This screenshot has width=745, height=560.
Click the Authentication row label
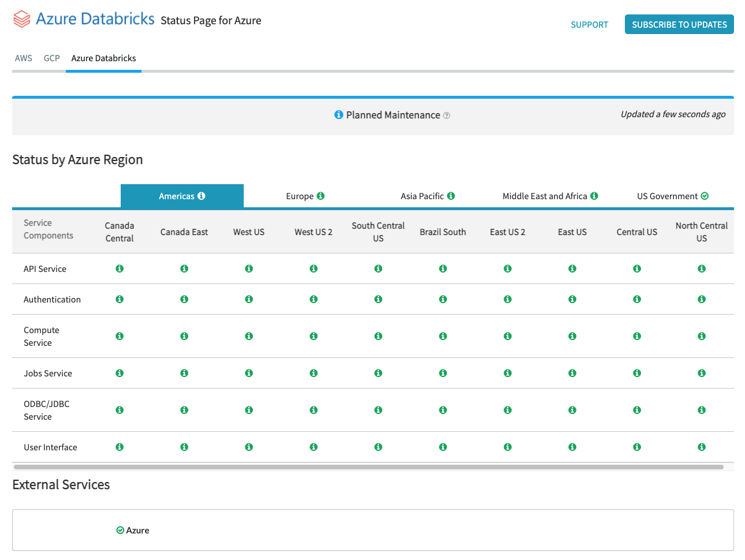click(x=52, y=300)
